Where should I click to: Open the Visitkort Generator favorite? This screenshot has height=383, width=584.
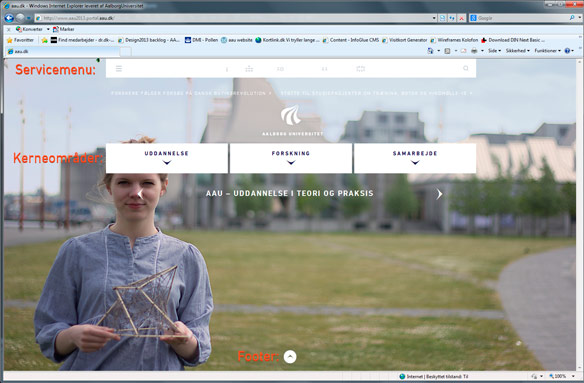[404, 40]
